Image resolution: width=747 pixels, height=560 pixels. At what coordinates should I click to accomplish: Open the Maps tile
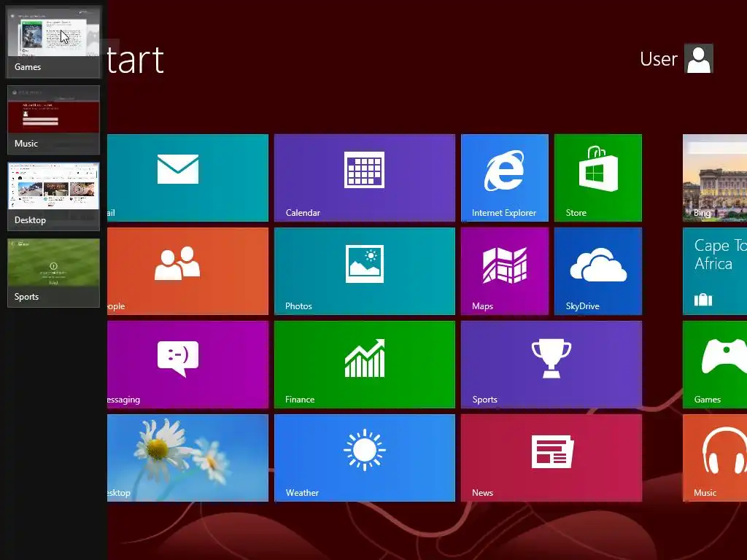pyautogui.click(x=505, y=271)
